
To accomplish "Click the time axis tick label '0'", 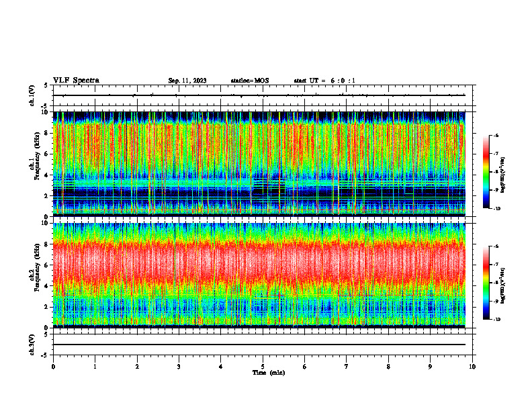I will tap(53, 367).
